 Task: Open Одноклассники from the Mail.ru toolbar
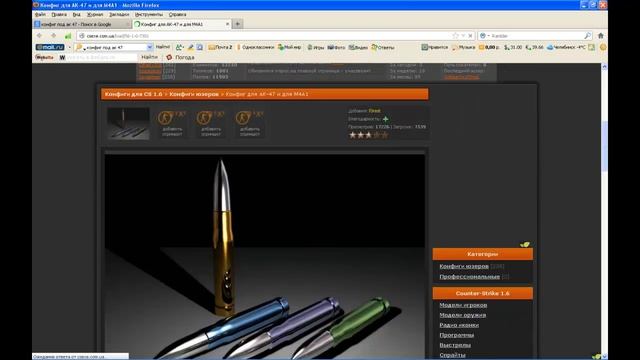point(256,47)
